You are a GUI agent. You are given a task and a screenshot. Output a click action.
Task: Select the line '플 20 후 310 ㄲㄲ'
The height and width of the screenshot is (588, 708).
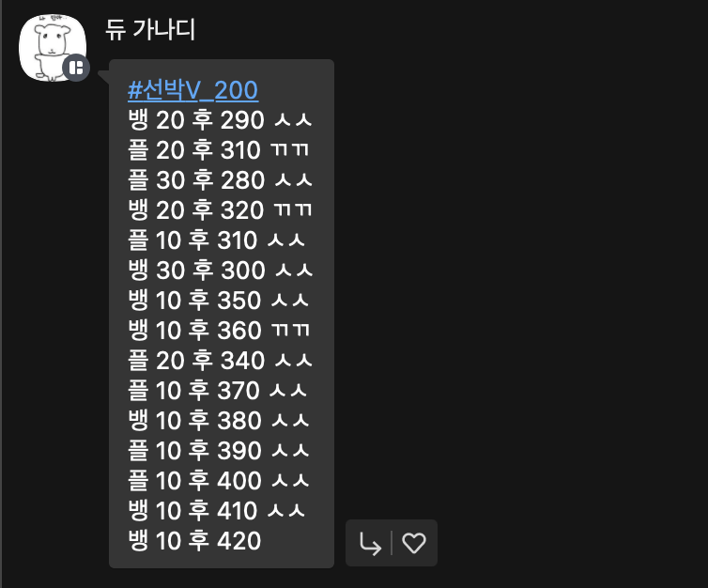click(x=219, y=150)
